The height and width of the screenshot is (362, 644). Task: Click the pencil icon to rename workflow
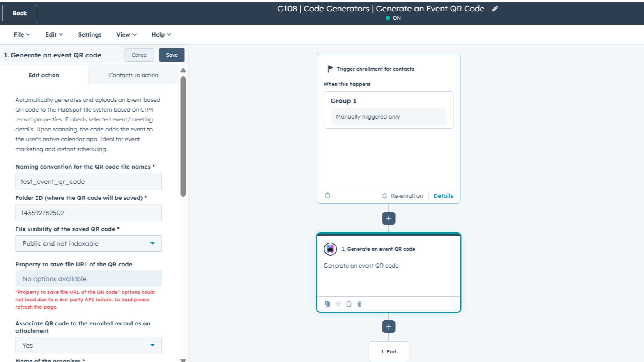[x=495, y=9]
